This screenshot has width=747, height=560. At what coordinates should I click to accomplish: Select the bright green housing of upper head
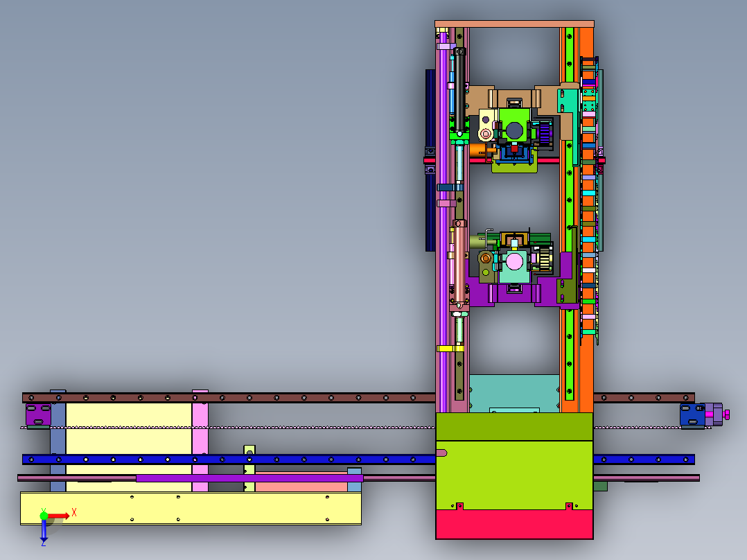(514, 125)
